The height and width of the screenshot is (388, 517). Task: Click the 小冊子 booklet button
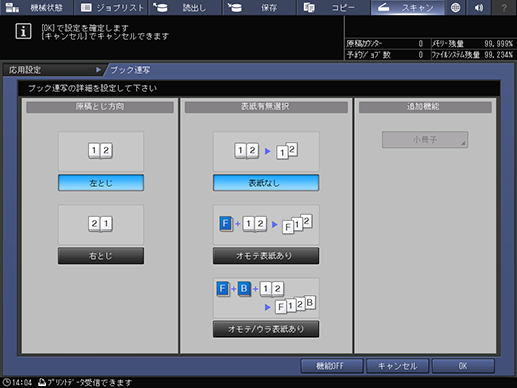click(x=425, y=139)
